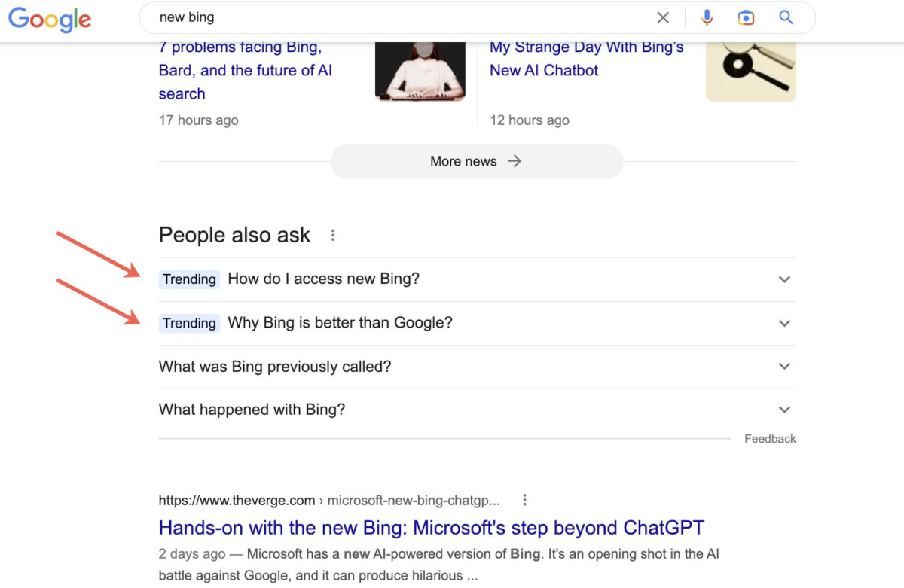This screenshot has width=904, height=588.
Task: Open 'My Strange Day With Bing's New AI Chatbot'
Action: pos(586,58)
